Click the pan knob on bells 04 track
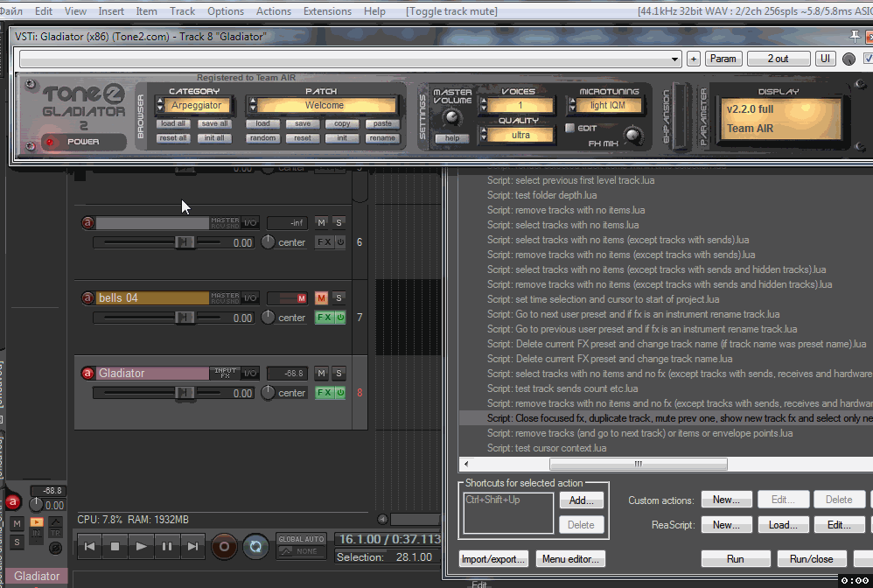873x588 pixels. [268, 318]
